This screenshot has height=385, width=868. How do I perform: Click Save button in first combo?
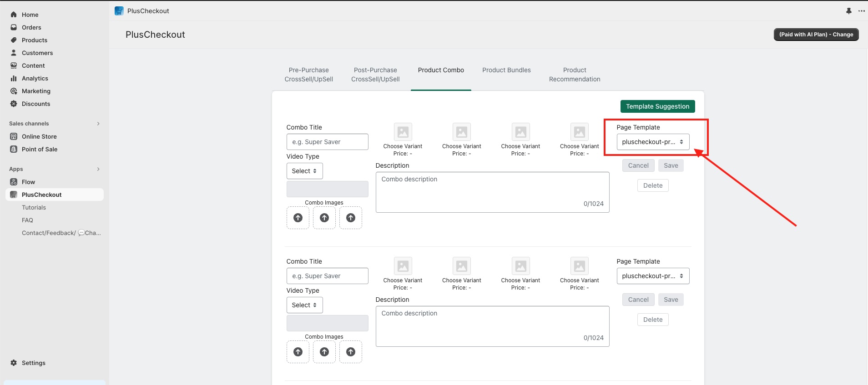pyautogui.click(x=671, y=165)
